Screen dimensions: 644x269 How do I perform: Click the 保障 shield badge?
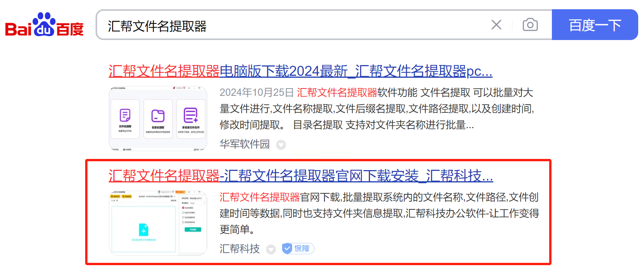(298, 249)
